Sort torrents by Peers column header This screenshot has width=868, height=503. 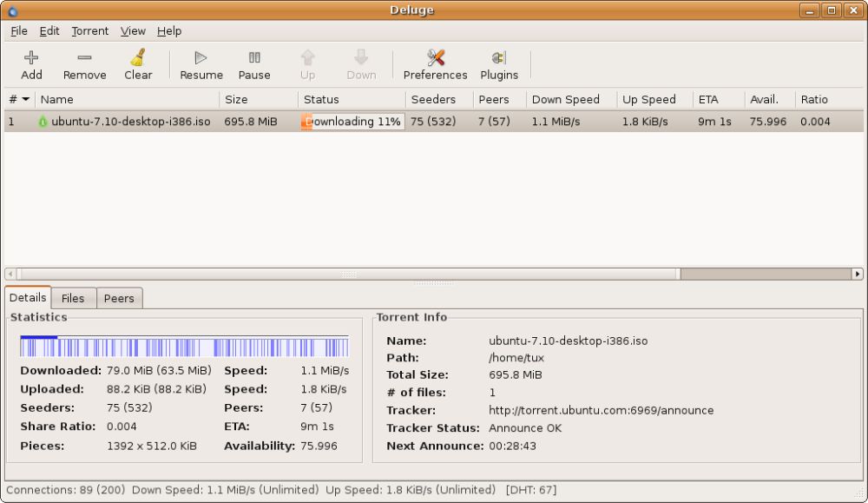pos(500,99)
